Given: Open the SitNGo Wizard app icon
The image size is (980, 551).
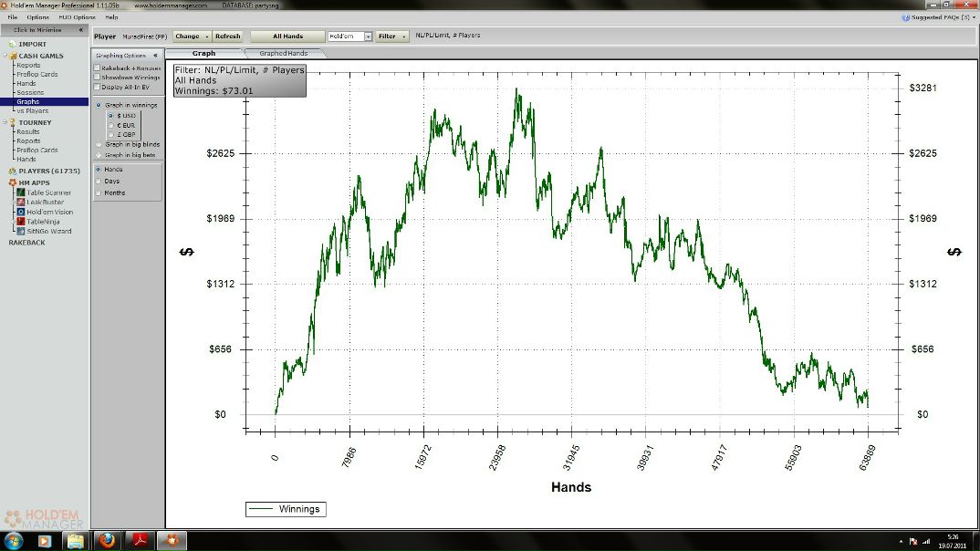Looking at the screenshot, I should [x=19, y=231].
